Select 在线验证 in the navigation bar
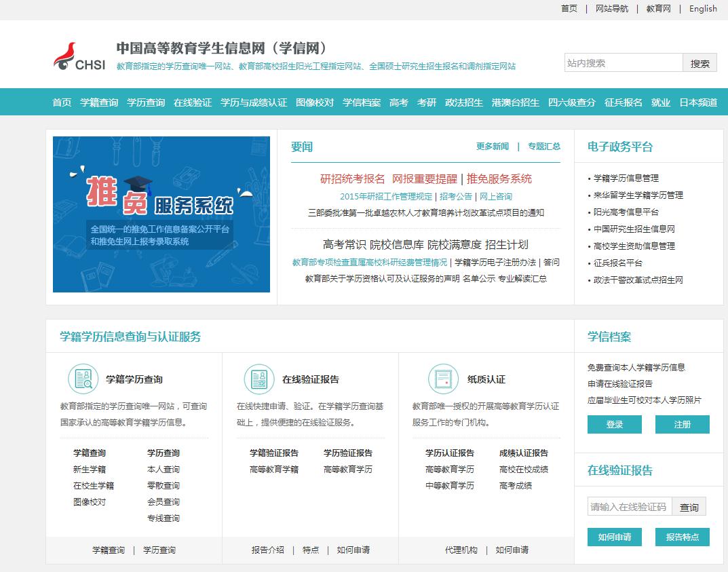The height and width of the screenshot is (572, 728). 192,102
